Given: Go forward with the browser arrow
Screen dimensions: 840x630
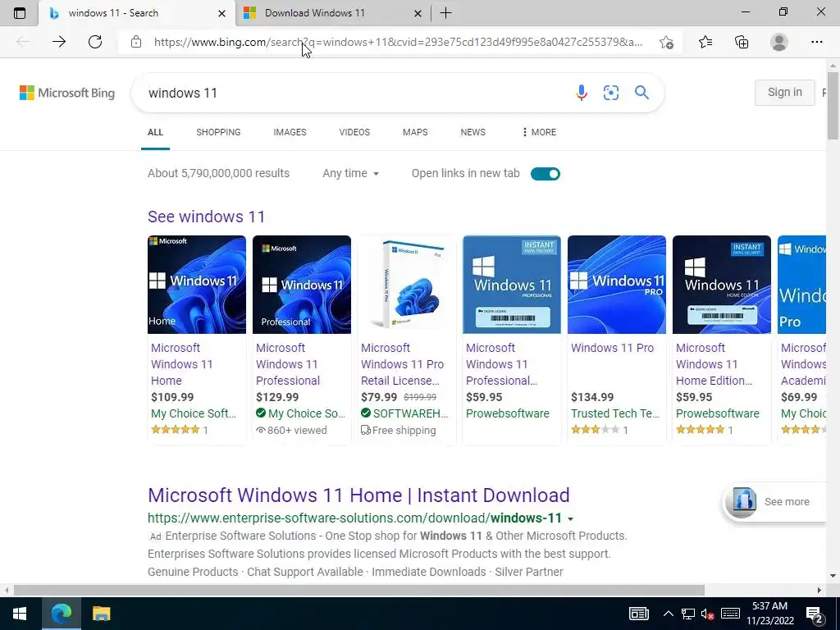Looking at the screenshot, I should click(59, 42).
